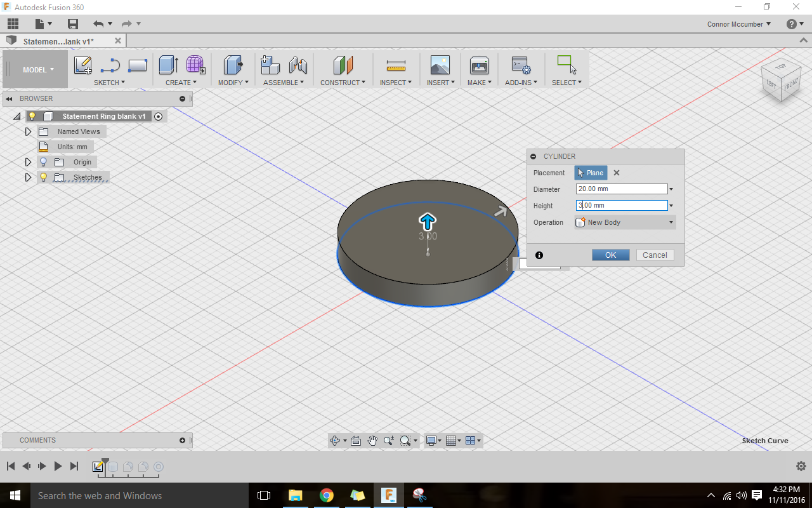This screenshot has width=812, height=508.
Task: Click the Undo arrow
Action: (x=98, y=24)
